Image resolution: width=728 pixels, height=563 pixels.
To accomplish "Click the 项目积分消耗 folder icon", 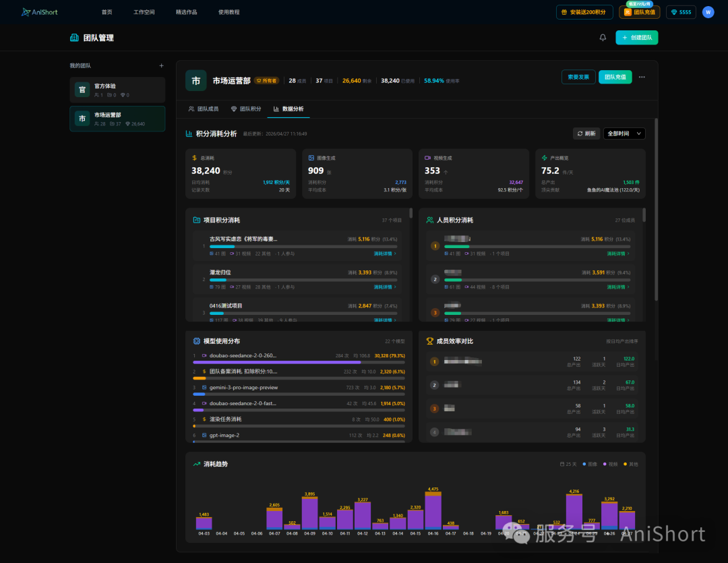I will 196,220.
